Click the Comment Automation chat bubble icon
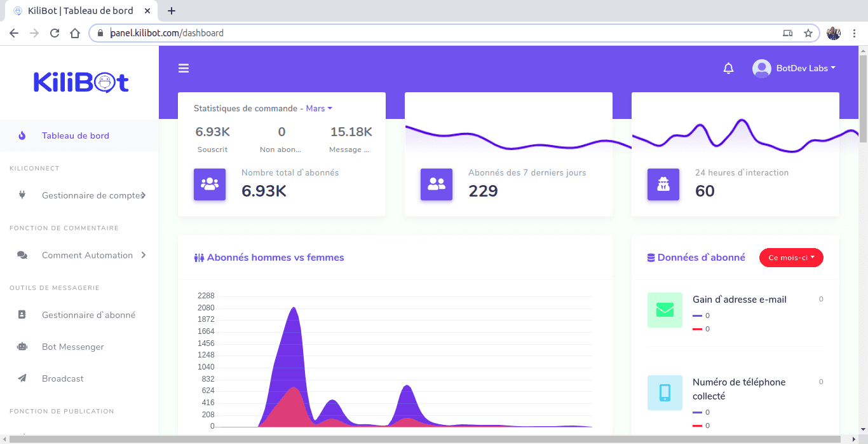The image size is (868, 444). [23, 254]
